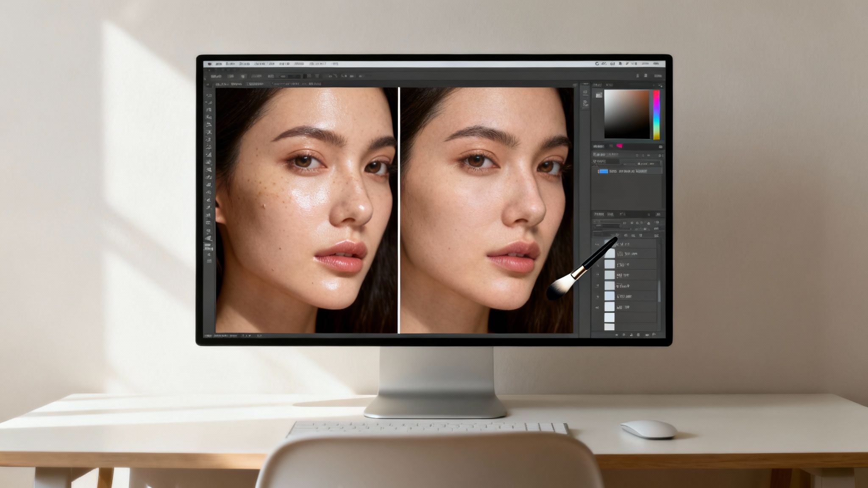Image resolution: width=868 pixels, height=488 pixels.
Task: Select the topmost tool in the tools panel
Action: coord(209,96)
